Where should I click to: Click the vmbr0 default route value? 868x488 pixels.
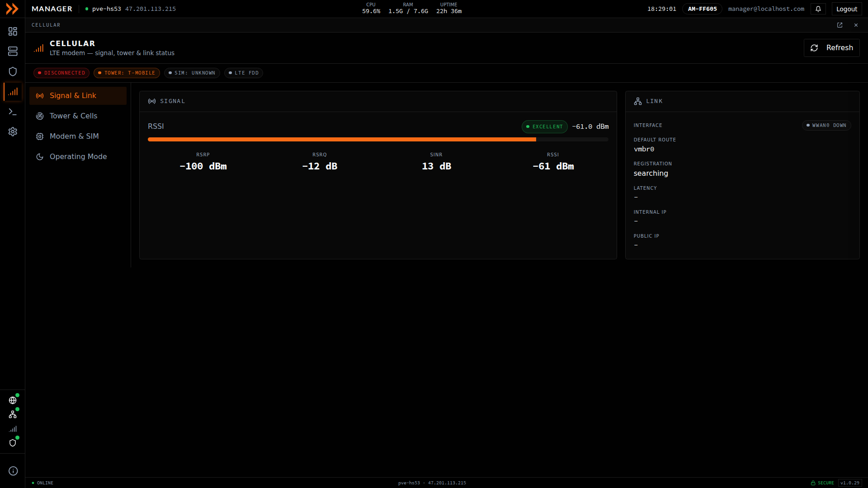pyautogui.click(x=644, y=149)
